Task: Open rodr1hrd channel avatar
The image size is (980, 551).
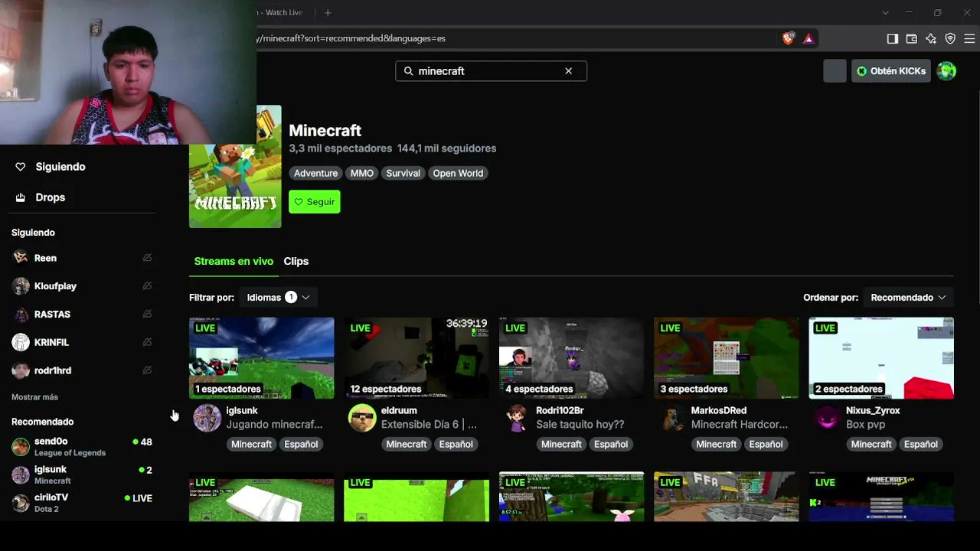Action: coord(21,370)
